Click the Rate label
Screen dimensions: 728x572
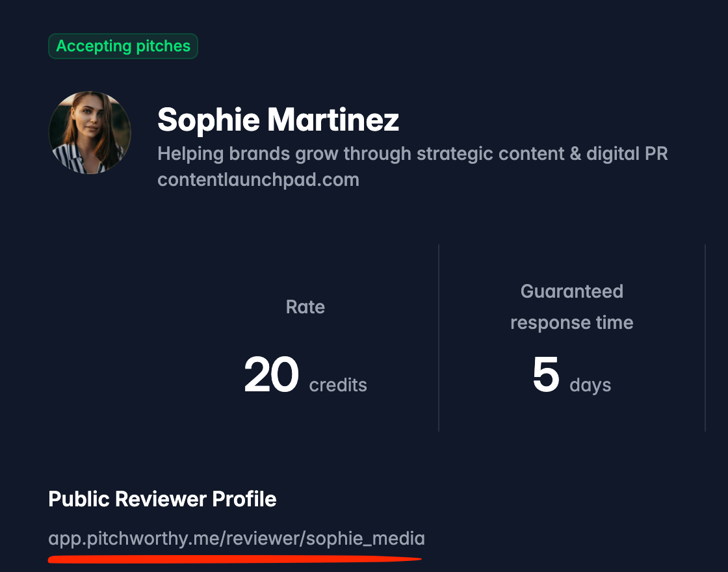click(305, 307)
